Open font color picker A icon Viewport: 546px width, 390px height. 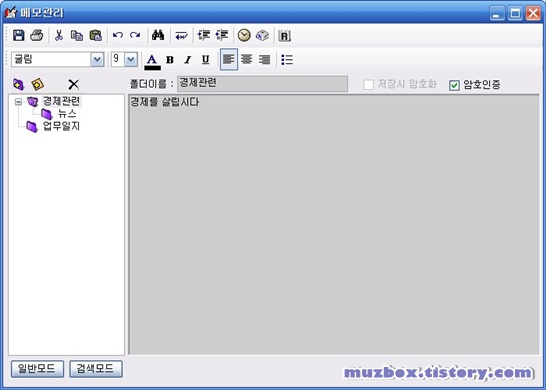pyautogui.click(x=152, y=61)
